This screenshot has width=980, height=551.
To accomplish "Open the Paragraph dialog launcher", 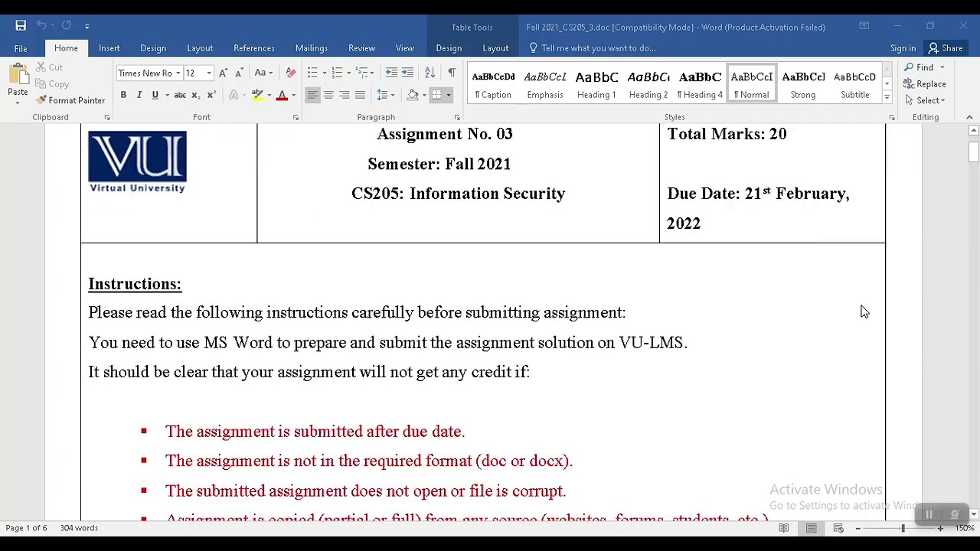I will [457, 118].
